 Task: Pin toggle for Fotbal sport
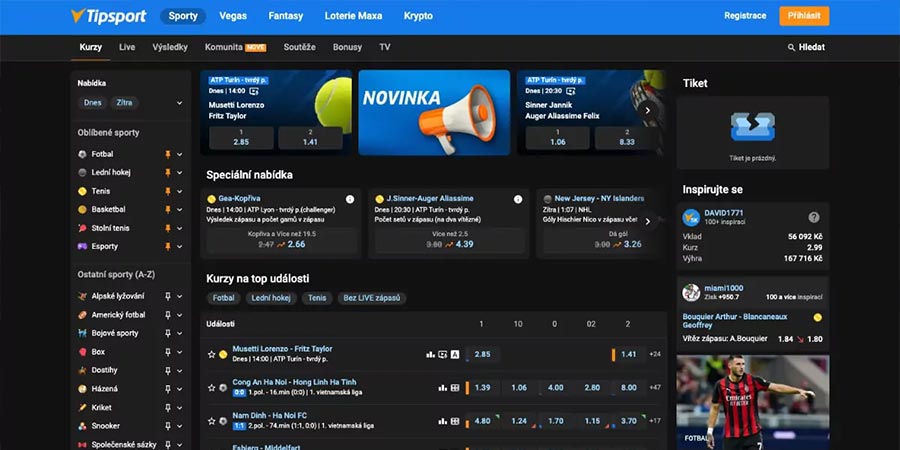click(168, 154)
